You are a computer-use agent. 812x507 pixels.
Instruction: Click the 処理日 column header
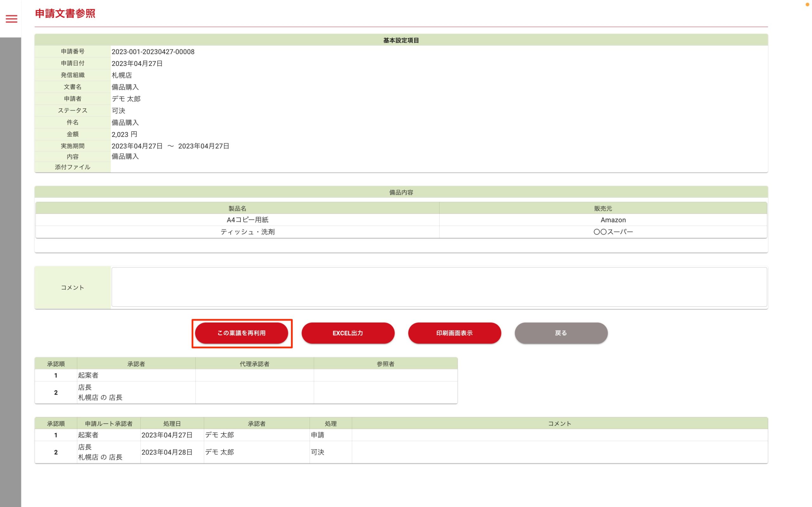(x=172, y=424)
